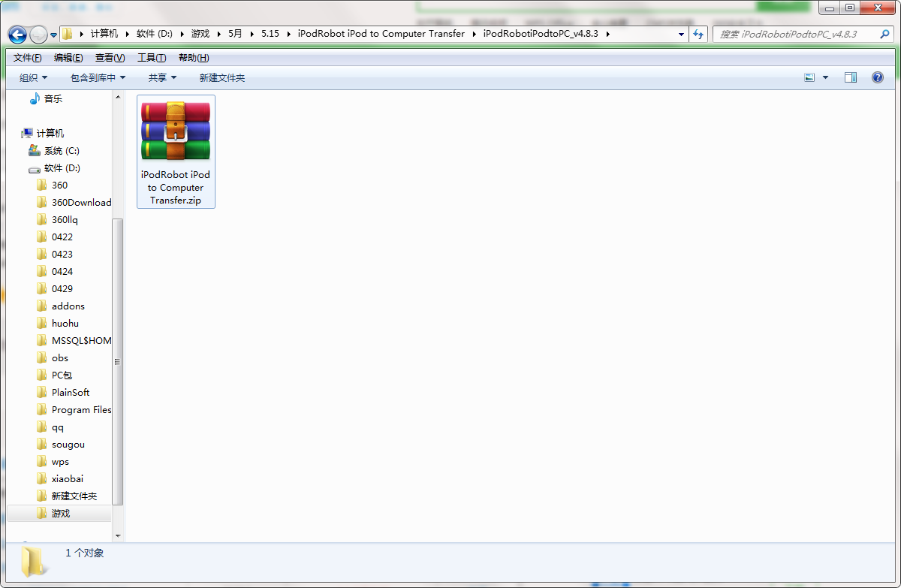Click the navigation pane scroll down arrow

pyautogui.click(x=118, y=535)
